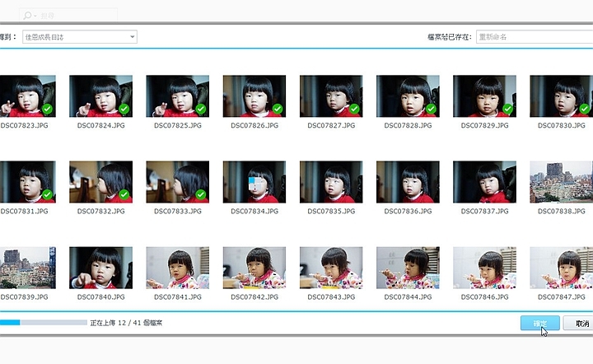Select thumbnail DSC07825.JPG
Screen dimensions: 593x364
178,96
